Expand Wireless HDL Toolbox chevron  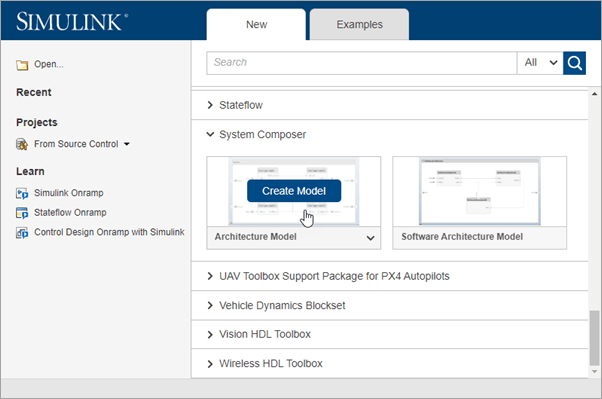[x=210, y=364]
